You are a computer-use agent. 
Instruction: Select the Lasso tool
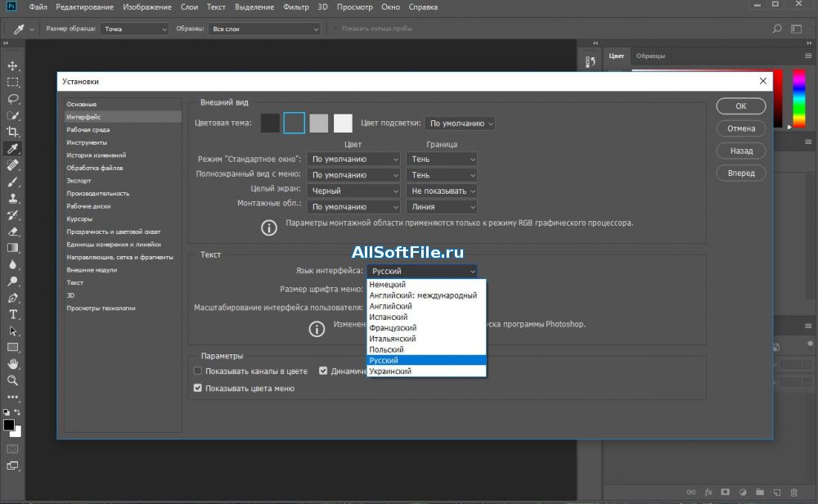tap(13, 99)
